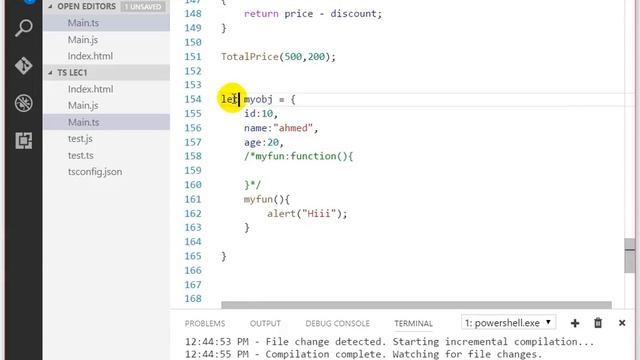Click the "ahmed" string on line 156

pos(293,128)
